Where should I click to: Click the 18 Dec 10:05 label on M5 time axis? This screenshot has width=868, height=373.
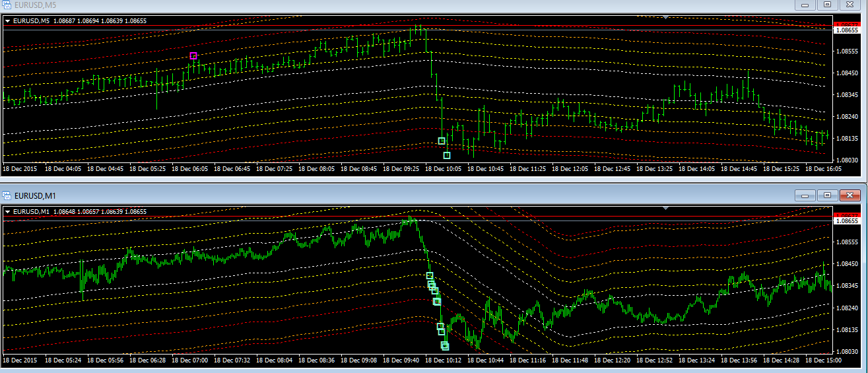[x=443, y=169]
